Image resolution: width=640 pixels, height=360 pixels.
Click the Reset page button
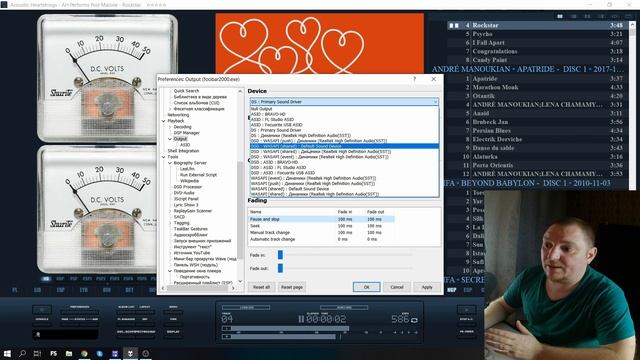tap(292, 287)
